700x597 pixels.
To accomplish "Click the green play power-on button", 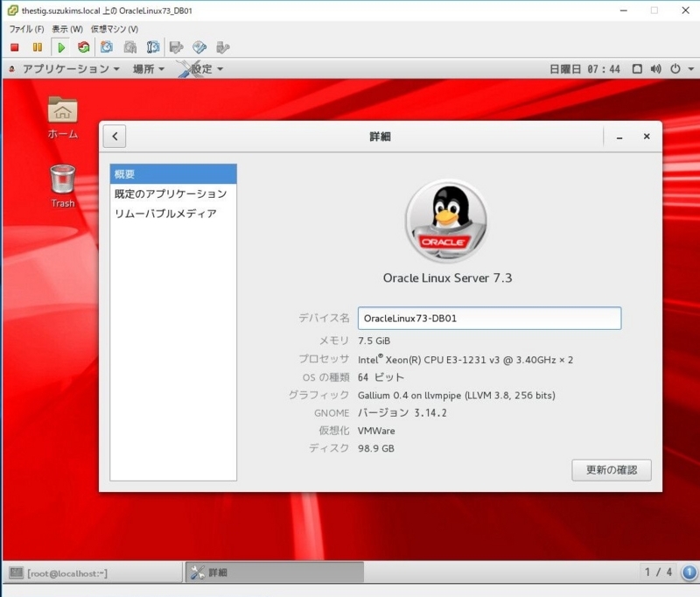I will tap(61, 47).
